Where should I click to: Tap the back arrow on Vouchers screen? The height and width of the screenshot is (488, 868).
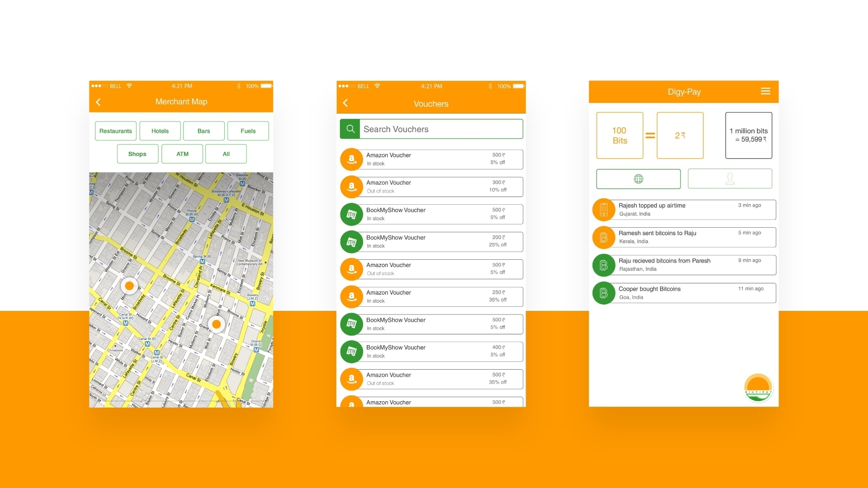[x=345, y=103]
